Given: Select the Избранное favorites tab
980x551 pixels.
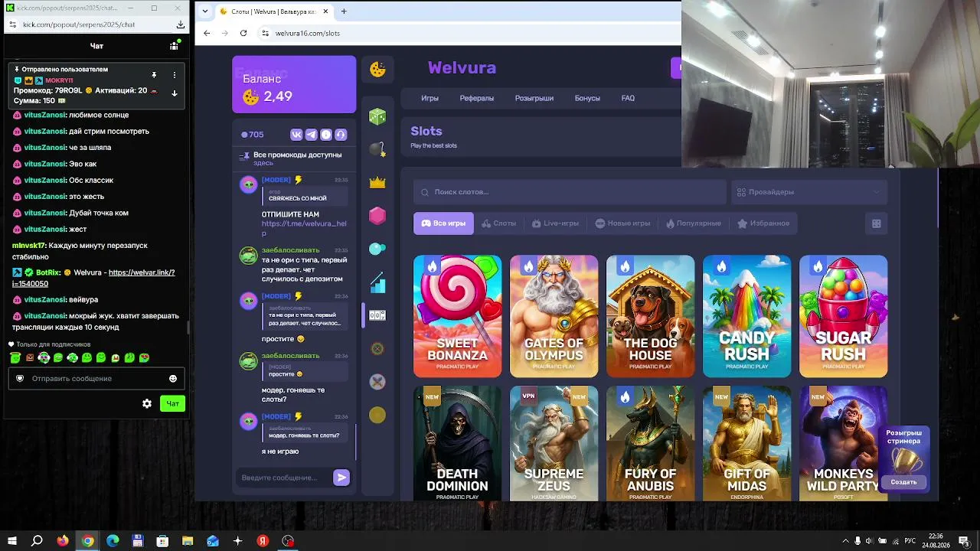Looking at the screenshot, I should (763, 223).
